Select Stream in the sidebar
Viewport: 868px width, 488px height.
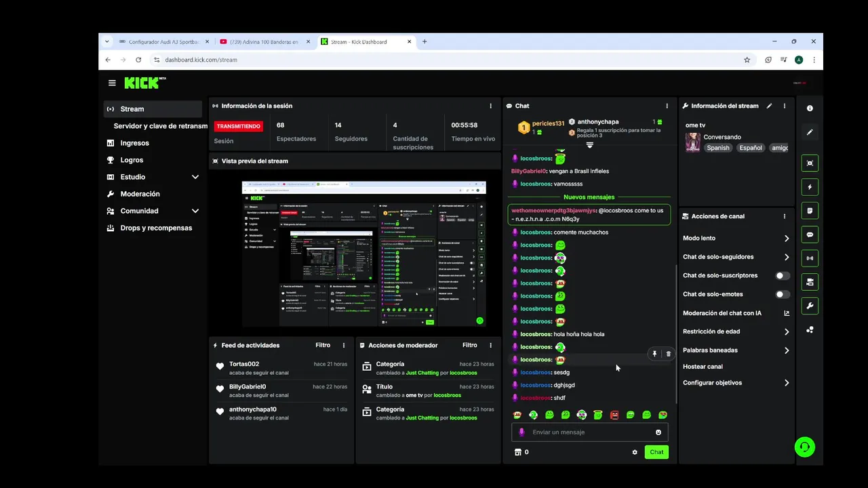coord(153,109)
